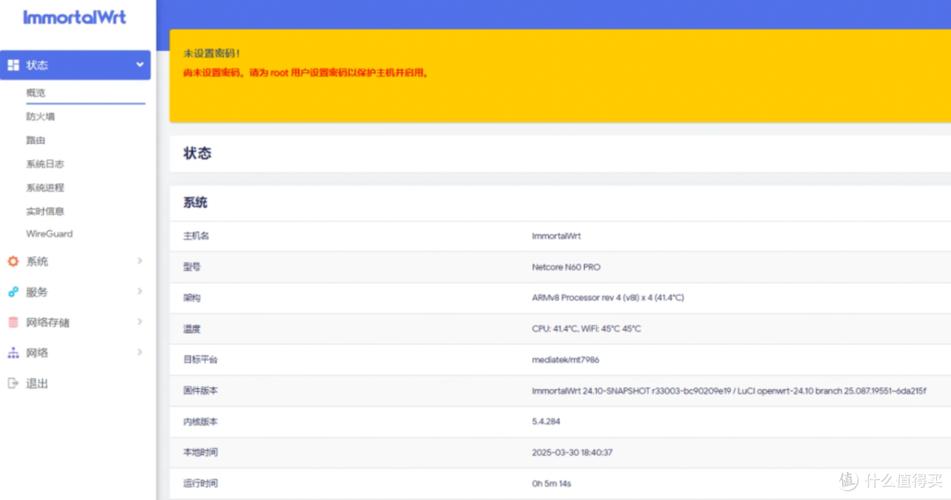Click the 网络存储 storage icon
Screen dimensions: 951x500
13,322
